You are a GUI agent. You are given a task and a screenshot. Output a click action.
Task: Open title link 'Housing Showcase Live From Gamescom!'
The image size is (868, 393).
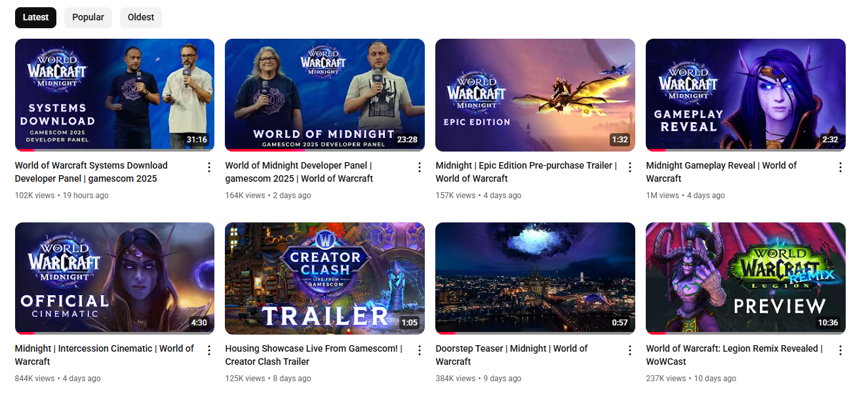click(313, 355)
